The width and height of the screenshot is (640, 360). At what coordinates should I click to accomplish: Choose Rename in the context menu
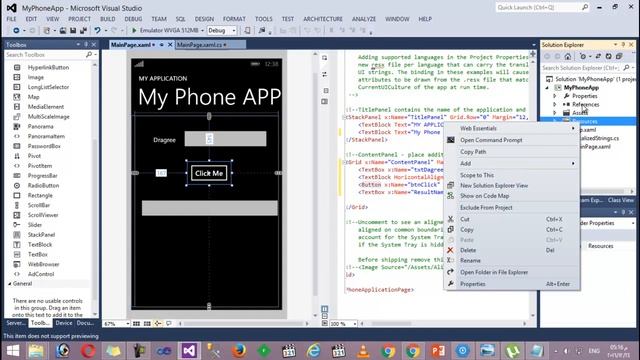click(x=470, y=260)
